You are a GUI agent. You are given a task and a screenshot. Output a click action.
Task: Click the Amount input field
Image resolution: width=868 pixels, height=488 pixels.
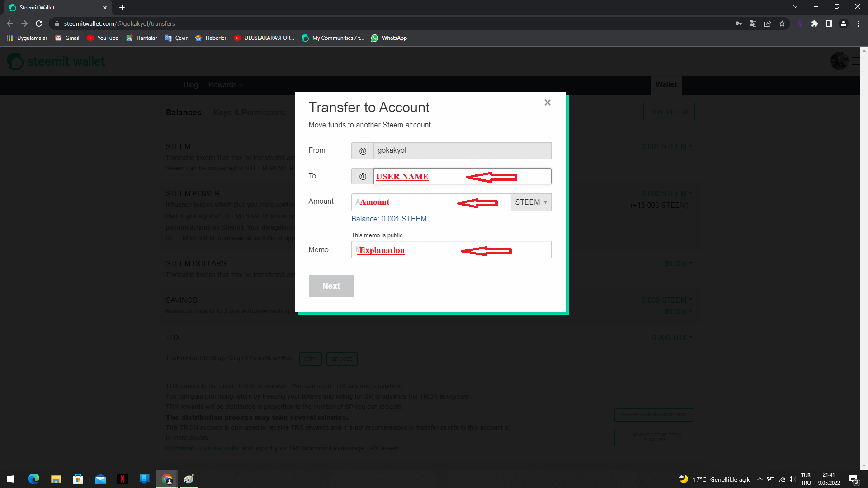click(x=430, y=202)
